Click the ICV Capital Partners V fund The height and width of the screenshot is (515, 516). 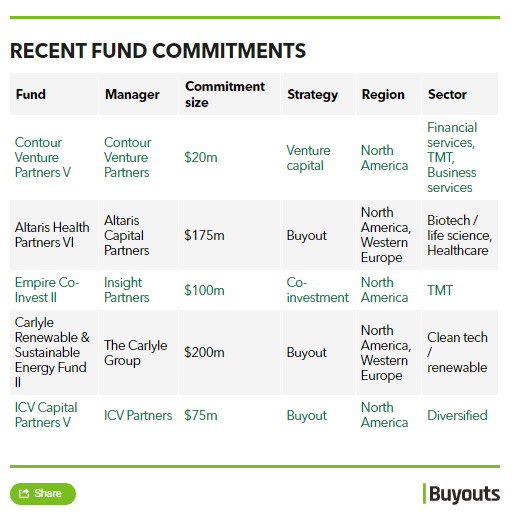pyautogui.click(x=46, y=415)
